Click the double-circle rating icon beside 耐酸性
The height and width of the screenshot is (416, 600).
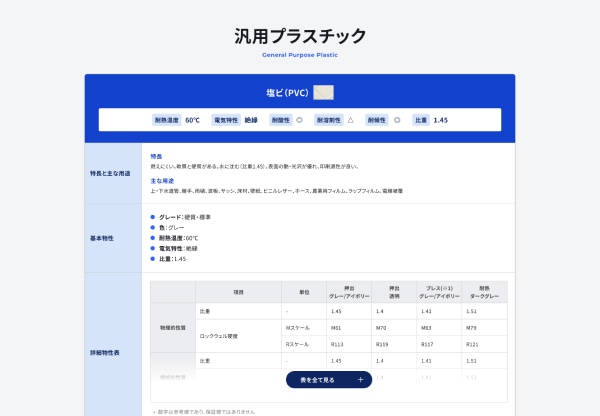[299, 120]
